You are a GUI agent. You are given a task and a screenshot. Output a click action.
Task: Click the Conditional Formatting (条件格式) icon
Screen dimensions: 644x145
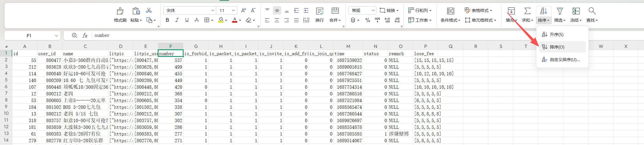tap(450, 11)
